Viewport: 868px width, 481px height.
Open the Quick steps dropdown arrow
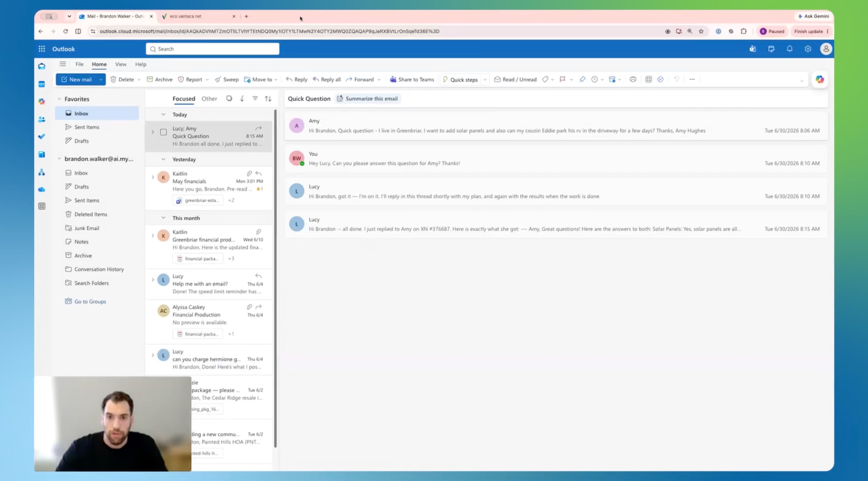[485, 80]
